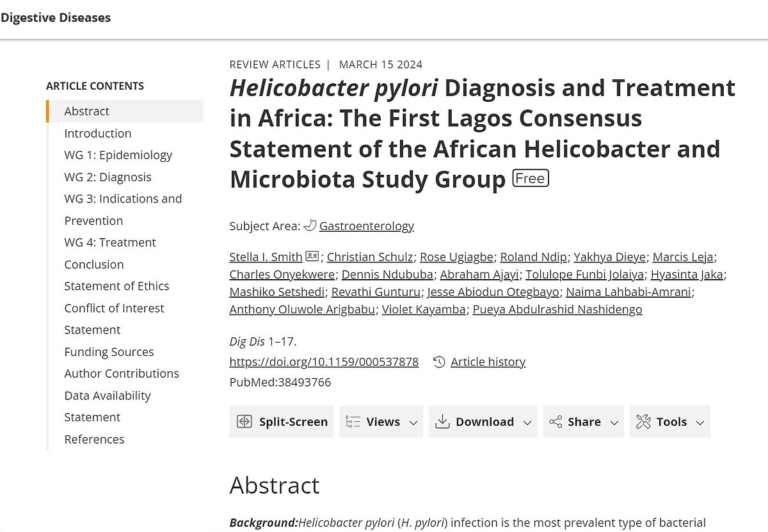Select WG 2: Diagnosis section
The height and width of the screenshot is (532, 768).
(108, 177)
